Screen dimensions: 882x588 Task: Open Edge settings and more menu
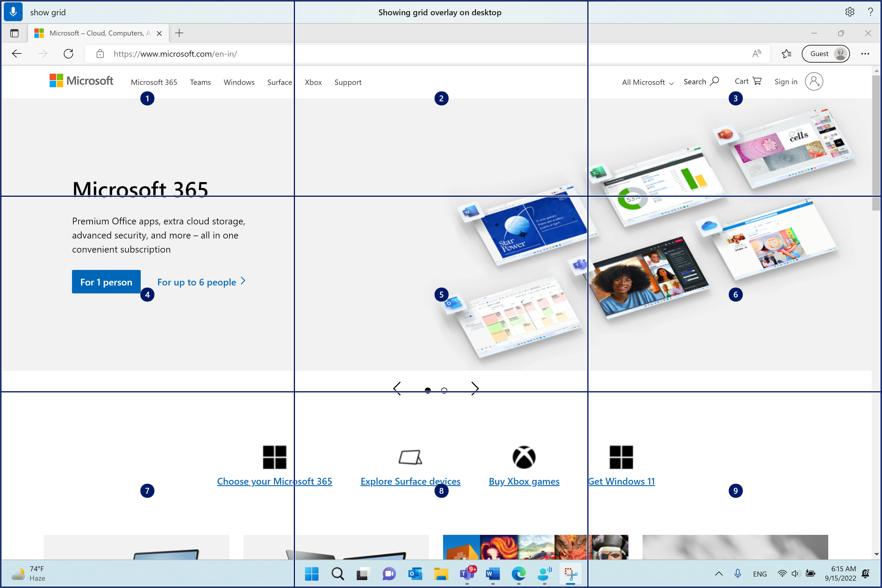tap(865, 54)
